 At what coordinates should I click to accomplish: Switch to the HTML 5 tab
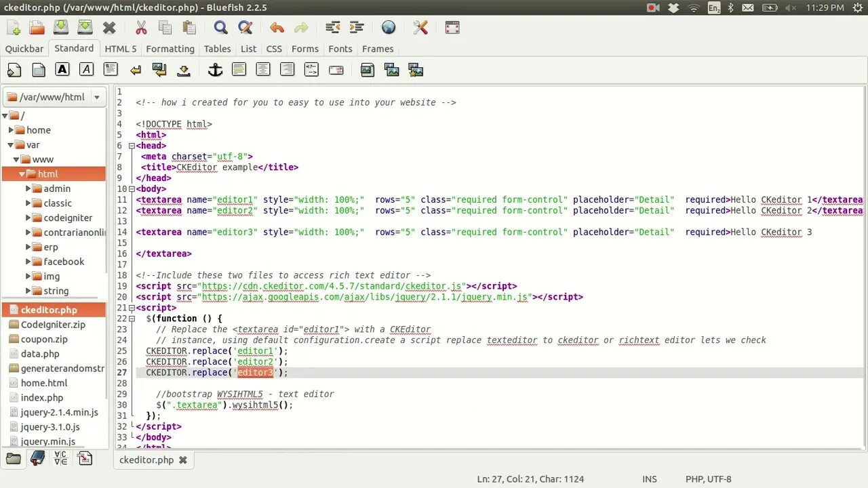pyautogui.click(x=121, y=49)
